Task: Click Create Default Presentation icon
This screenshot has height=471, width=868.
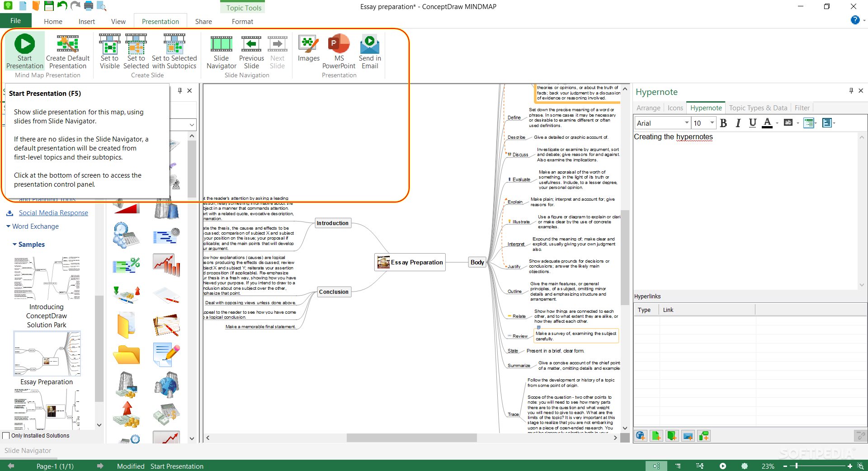Action: click(x=68, y=44)
